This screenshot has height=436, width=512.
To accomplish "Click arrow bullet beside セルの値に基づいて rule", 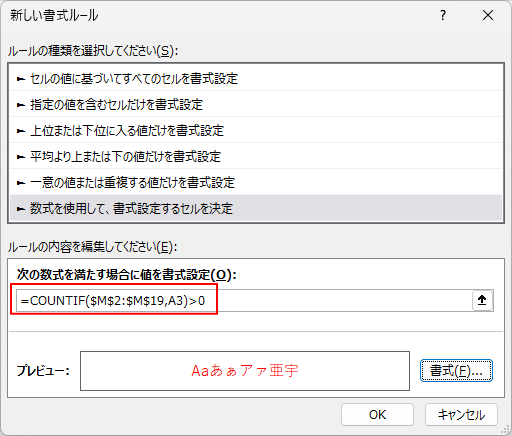I will 21,79.
